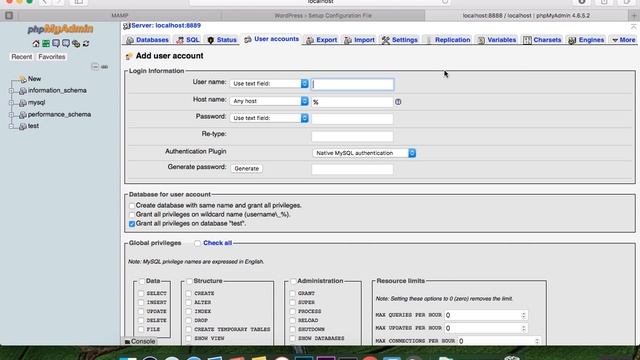Image resolution: width=640 pixels, height=360 pixels.
Task: Enable the SELECT privilege checkbox
Action: tap(141, 293)
